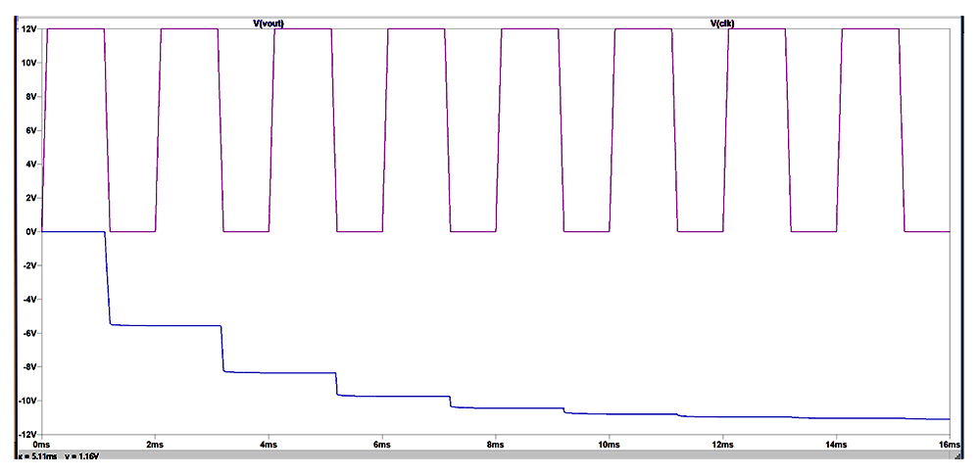Click the 12ms time axis label
The width and height of the screenshot is (980, 476).
(722, 444)
